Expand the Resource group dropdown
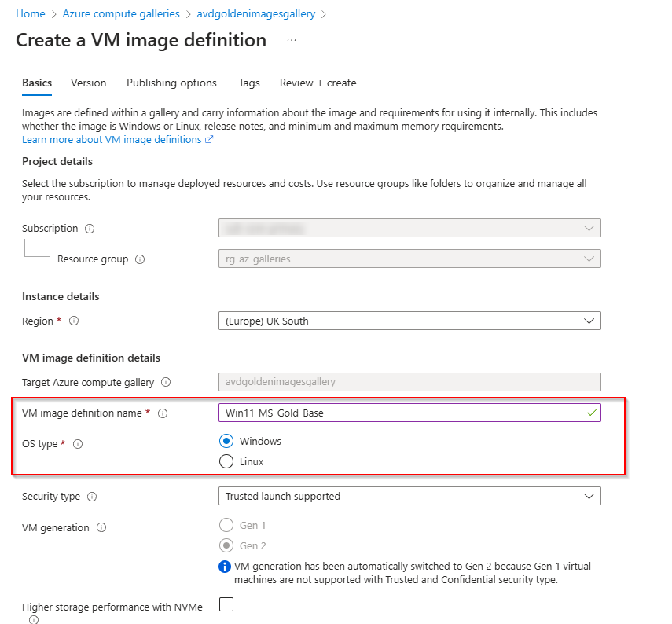 point(592,258)
